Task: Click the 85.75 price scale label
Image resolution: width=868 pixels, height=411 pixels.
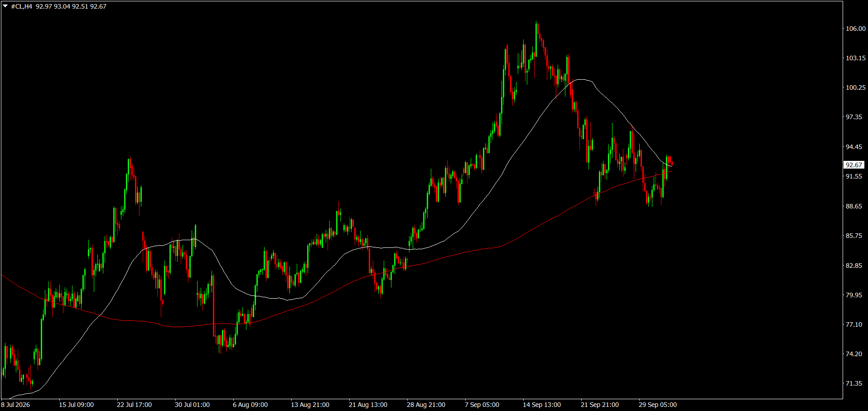Action: point(854,236)
